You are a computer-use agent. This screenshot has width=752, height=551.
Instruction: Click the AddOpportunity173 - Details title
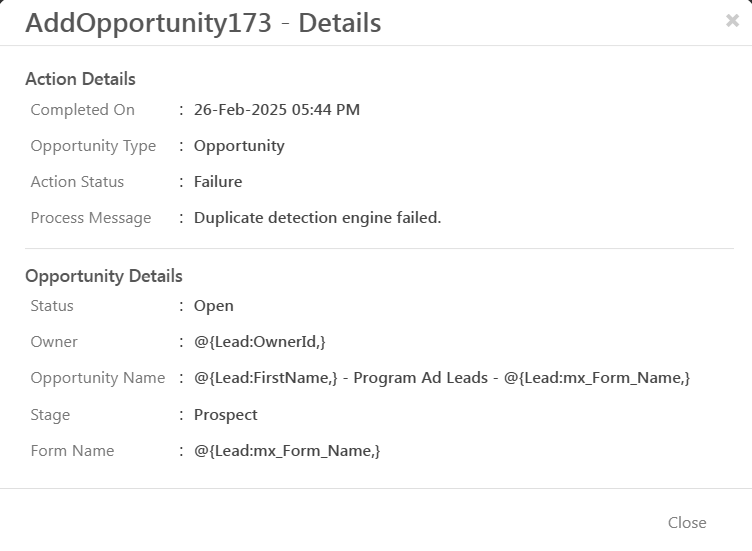[x=203, y=23]
